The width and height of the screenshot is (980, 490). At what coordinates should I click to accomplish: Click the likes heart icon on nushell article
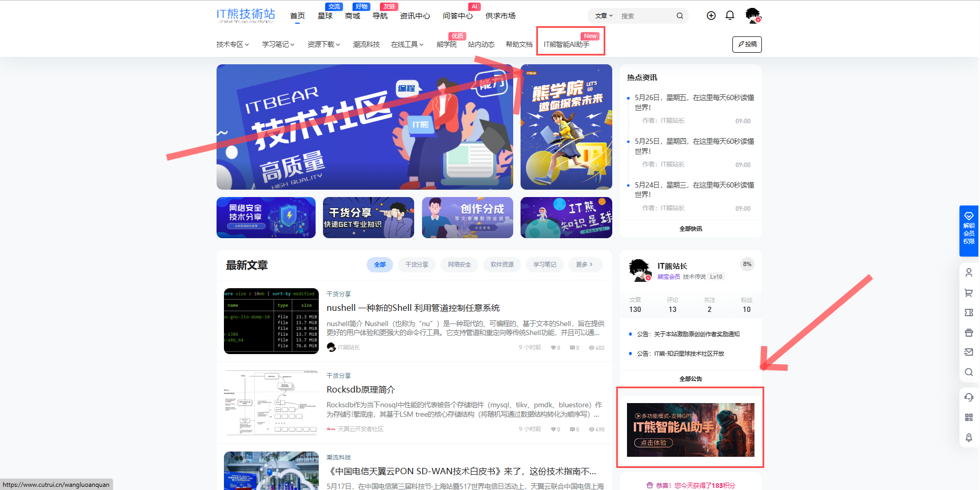tap(553, 348)
